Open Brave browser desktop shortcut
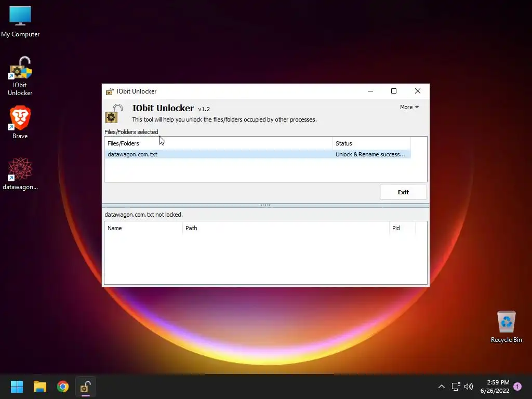Viewport: 532px width, 399px height. (20, 122)
